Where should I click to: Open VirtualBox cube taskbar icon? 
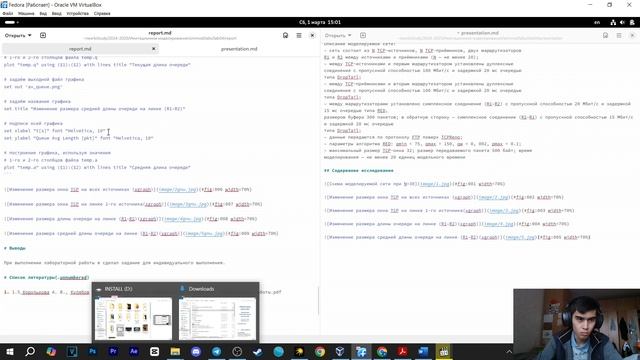[340, 351]
